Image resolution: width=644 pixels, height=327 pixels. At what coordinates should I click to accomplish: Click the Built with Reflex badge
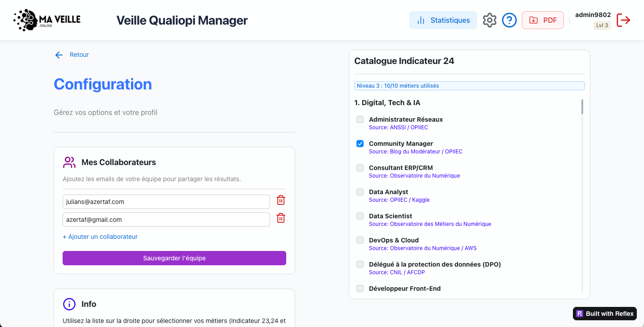(605, 314)
